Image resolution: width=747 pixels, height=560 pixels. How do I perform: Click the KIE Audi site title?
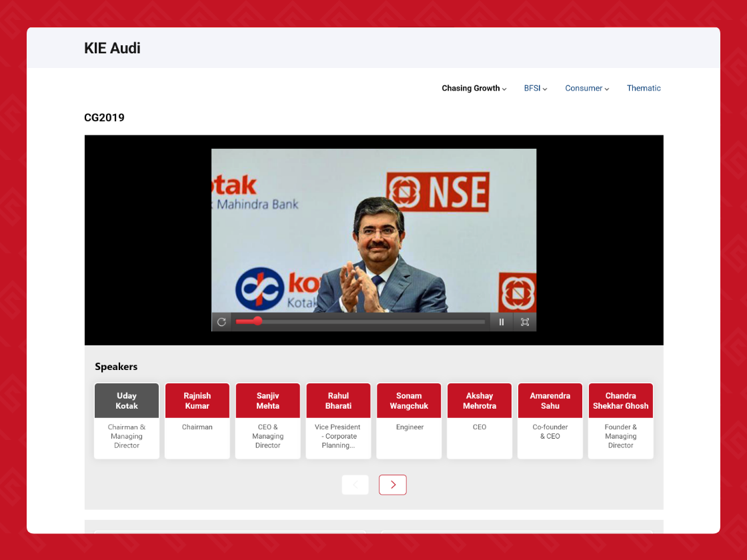(x=112, y=48)
